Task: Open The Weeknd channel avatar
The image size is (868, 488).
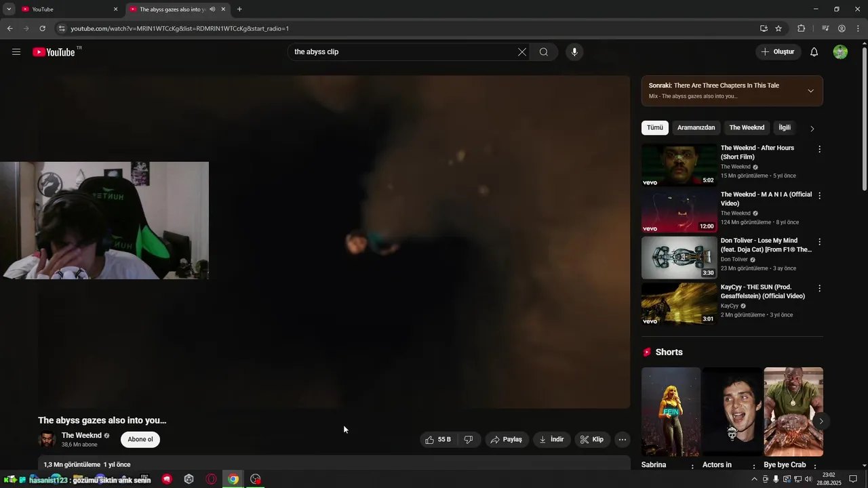Action: [47, 439]
